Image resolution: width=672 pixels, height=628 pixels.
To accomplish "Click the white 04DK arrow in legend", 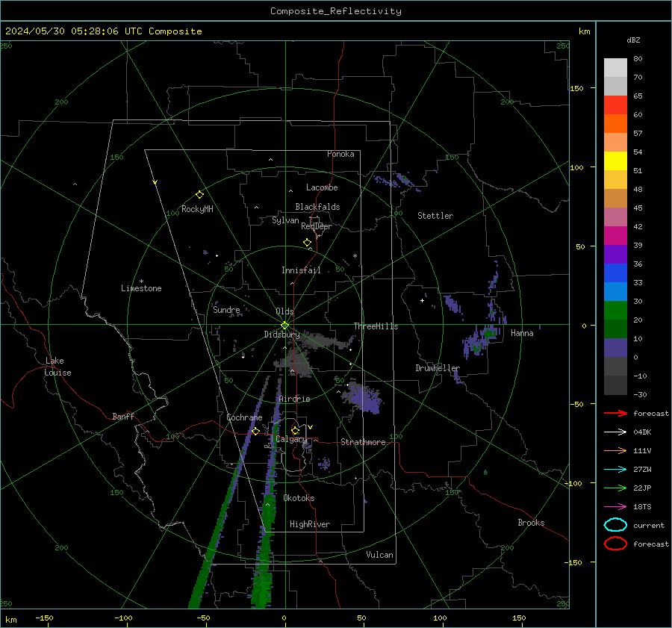I will [x=615, y=432].
